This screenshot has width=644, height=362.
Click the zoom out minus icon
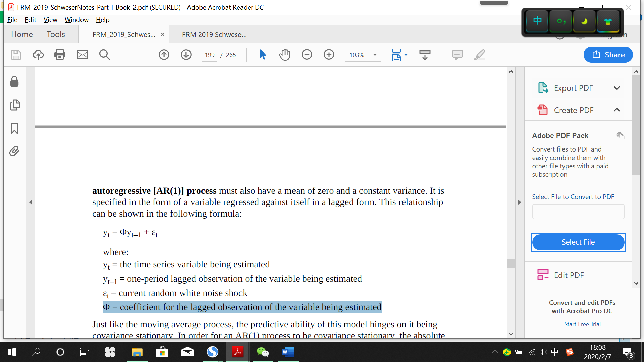307,55
